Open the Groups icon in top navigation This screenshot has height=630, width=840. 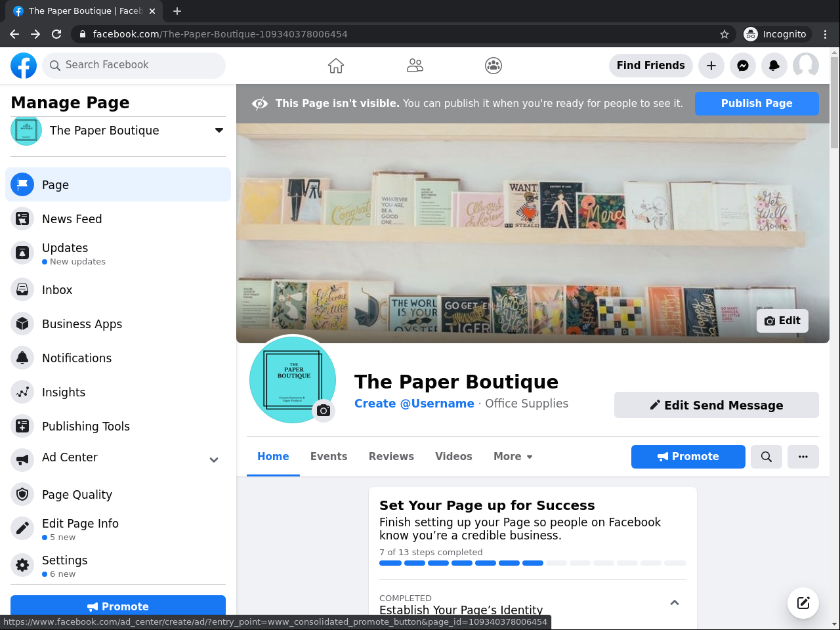[x=493, y=66]
